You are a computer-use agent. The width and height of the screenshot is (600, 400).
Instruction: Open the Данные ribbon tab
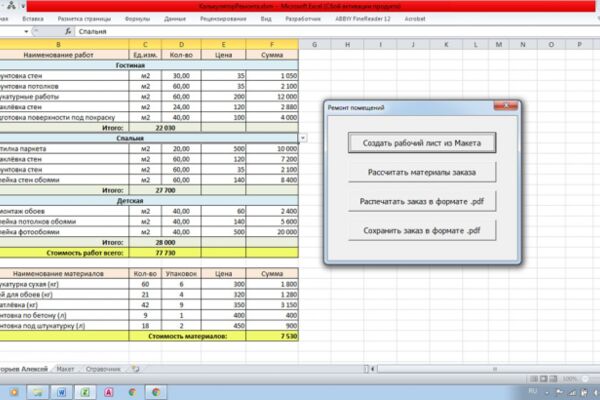[175, 19]
